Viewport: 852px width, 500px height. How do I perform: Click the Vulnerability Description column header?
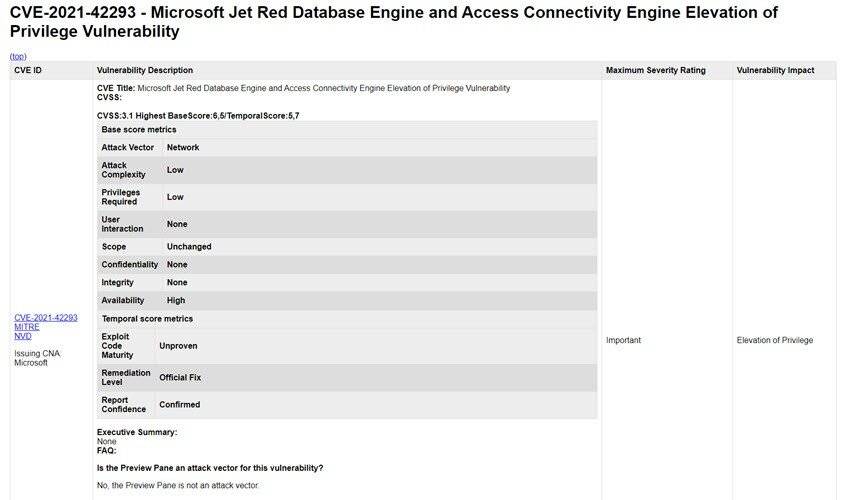(x=145, y=70)
